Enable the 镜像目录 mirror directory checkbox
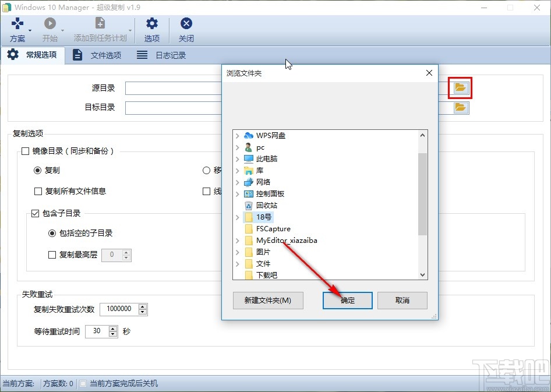The height and width of the screenshot is (392, 551). [x=26, y=150]
